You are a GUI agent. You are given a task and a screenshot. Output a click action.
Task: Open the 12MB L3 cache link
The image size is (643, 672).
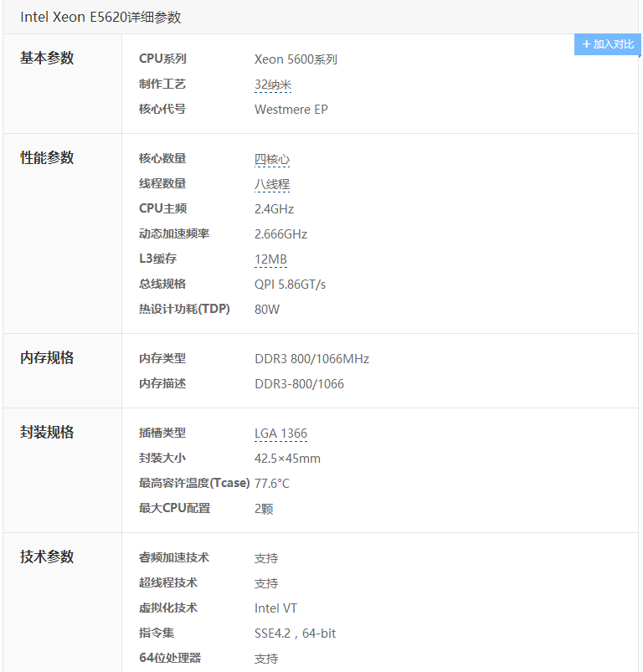tap(270, 259)
